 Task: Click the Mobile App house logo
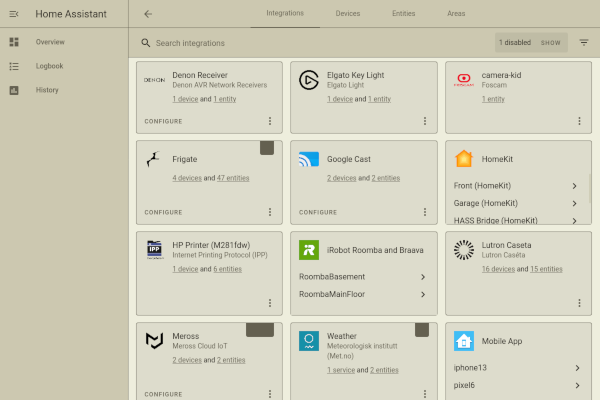point(464,341)
